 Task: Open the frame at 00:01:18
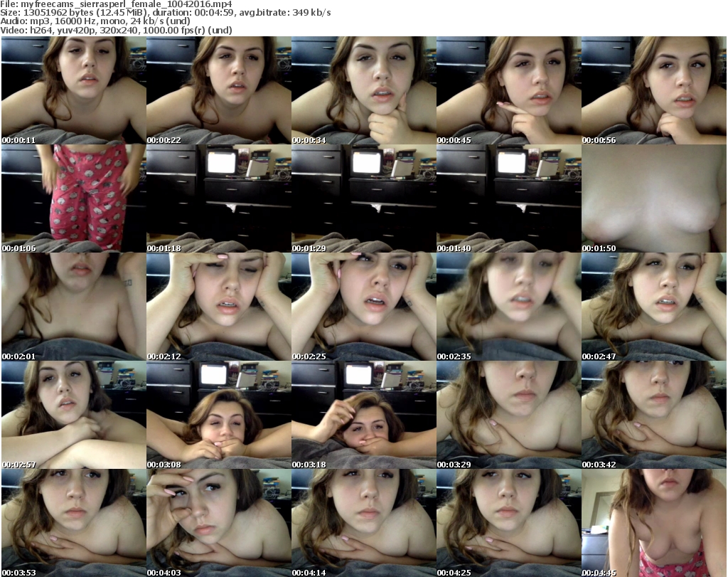(x=218, y=198)
